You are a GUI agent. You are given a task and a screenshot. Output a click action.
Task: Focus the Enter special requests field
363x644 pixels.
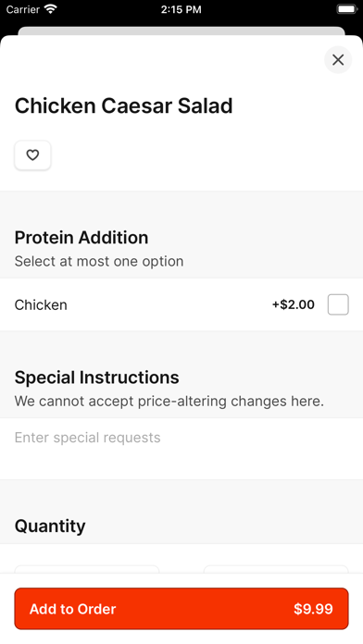pyautogui.click(x=181, y=449)
